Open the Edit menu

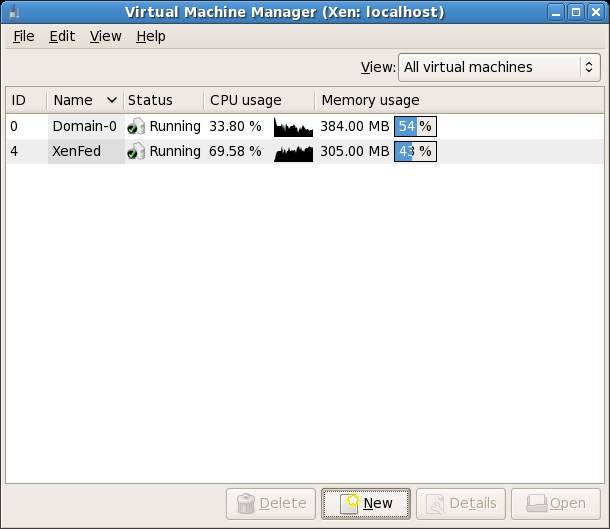click(x=62, y=36)
